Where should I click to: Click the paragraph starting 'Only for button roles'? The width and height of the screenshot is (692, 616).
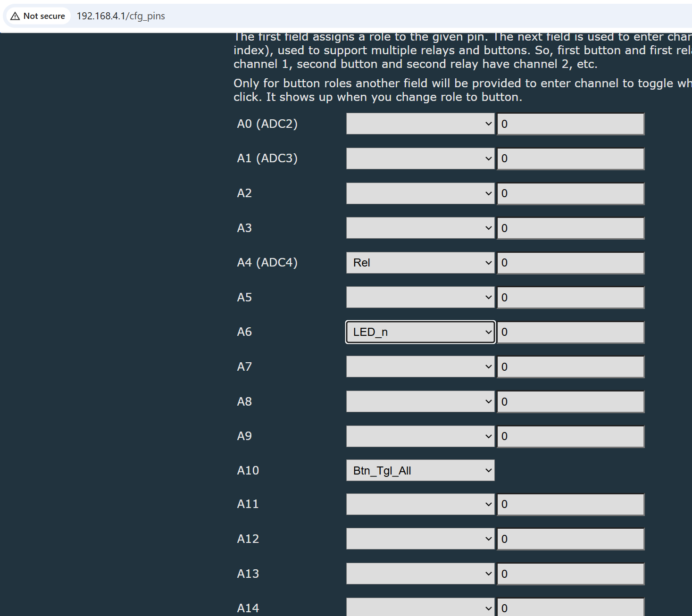click(463, 90)
